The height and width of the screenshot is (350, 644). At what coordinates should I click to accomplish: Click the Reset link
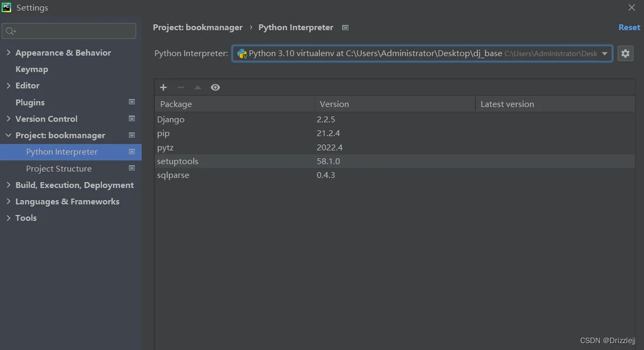point(629,27)
